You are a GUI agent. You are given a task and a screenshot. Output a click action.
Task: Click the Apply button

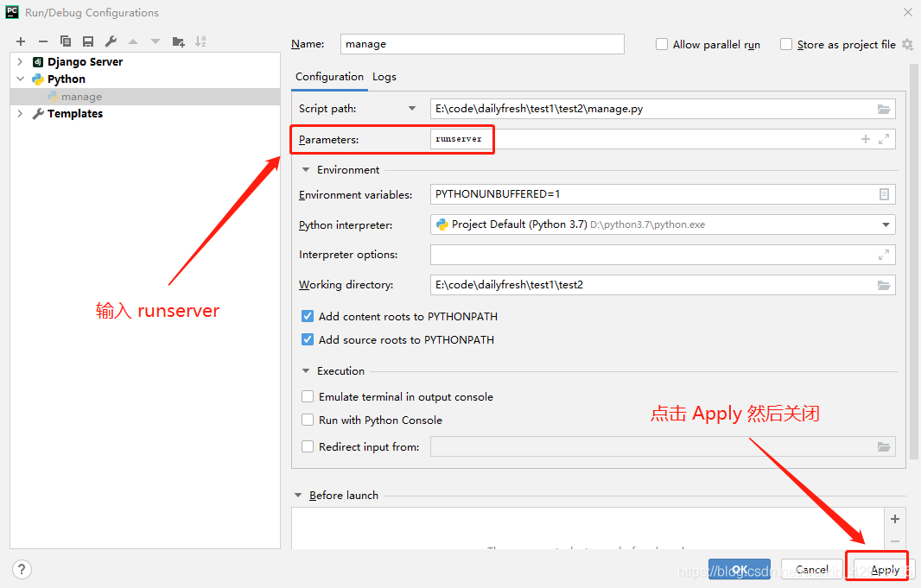pos(884,569)
